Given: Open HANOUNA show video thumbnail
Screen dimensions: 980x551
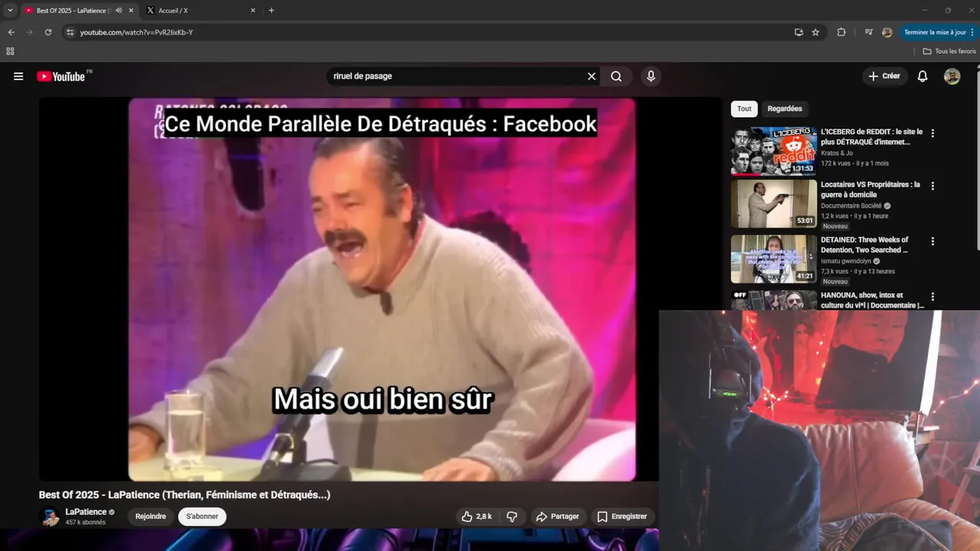Looking at the screenshot, I should pyautogui.click(x=774, y=300).
